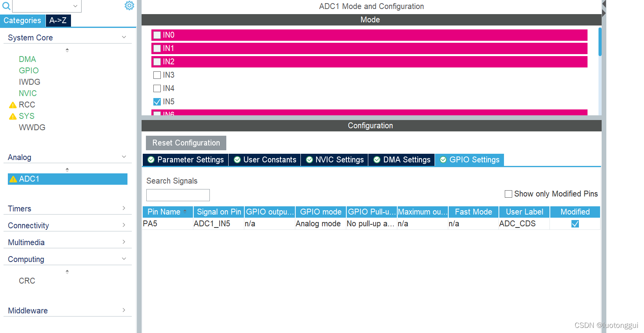Image resolution: width=644 pixels, height=333 pixels.
Task: Click the panel collapse arrows at top right
Action: (604, 9)
